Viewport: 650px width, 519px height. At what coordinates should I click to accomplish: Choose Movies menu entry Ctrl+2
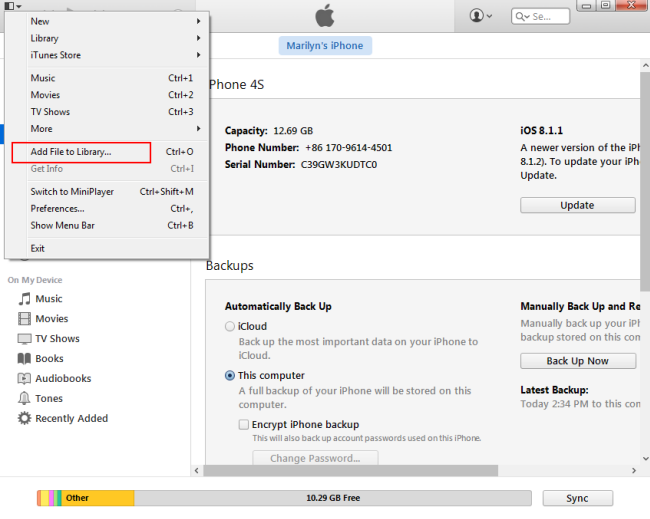(x=115, y=95)
